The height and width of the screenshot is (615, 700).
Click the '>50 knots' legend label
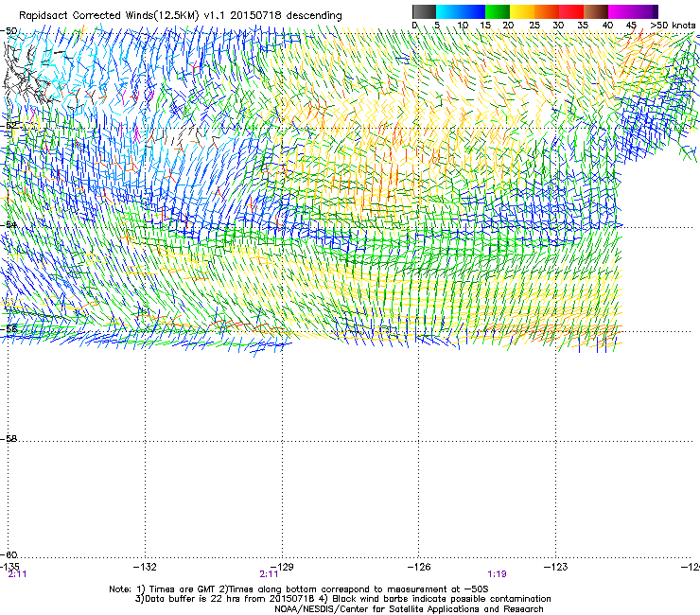[673, 25]
